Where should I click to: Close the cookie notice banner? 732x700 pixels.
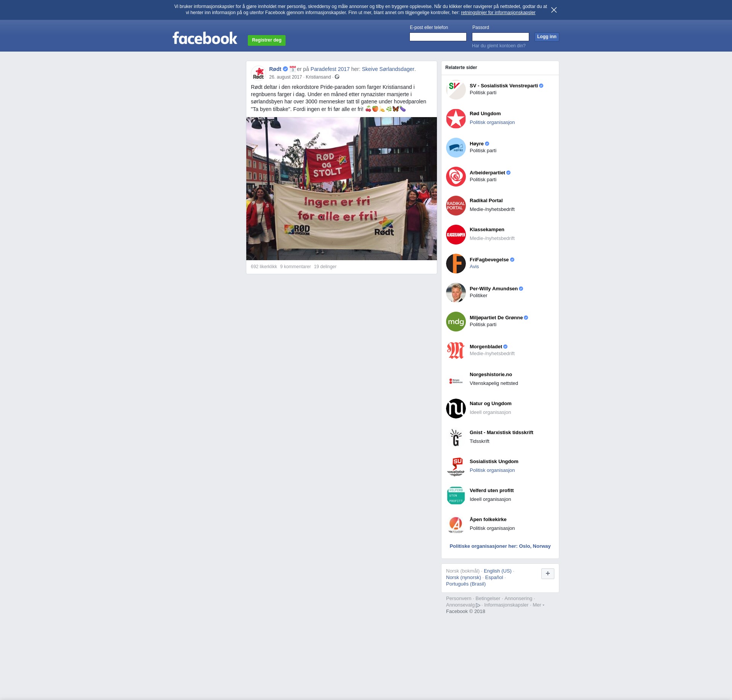(x=554, y=10)
